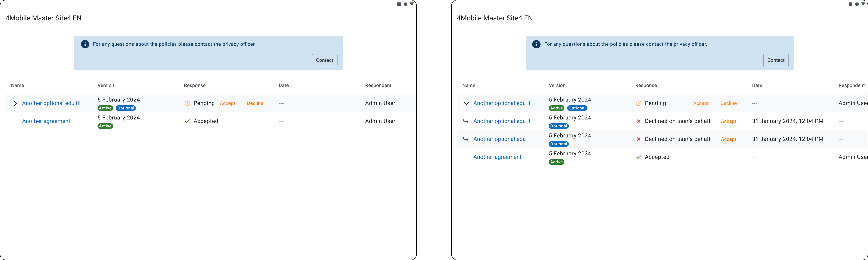The height and width of the screenshot is (260, 868).
Task: Click Optional badge under Another optional edu II
Action: point(559,126)
